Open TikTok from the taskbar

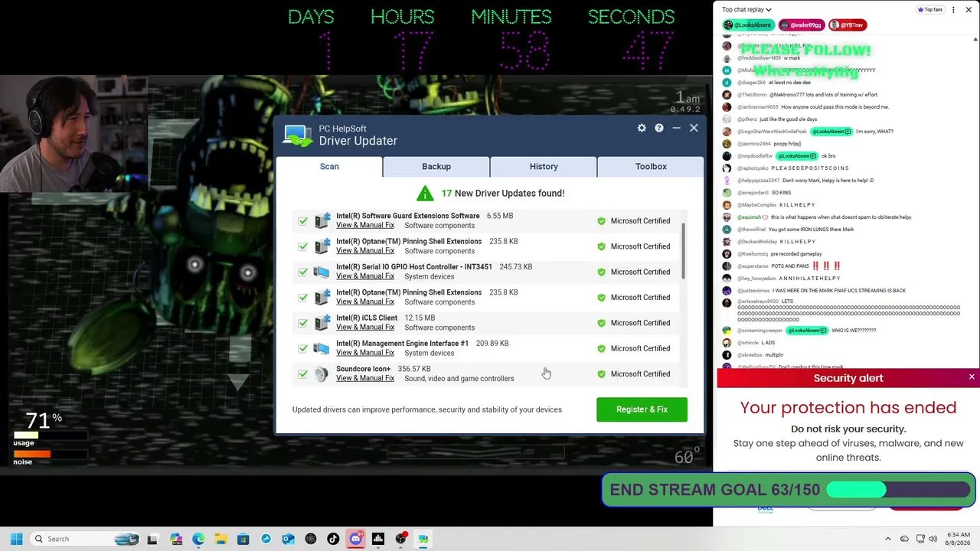coord(333,539)
